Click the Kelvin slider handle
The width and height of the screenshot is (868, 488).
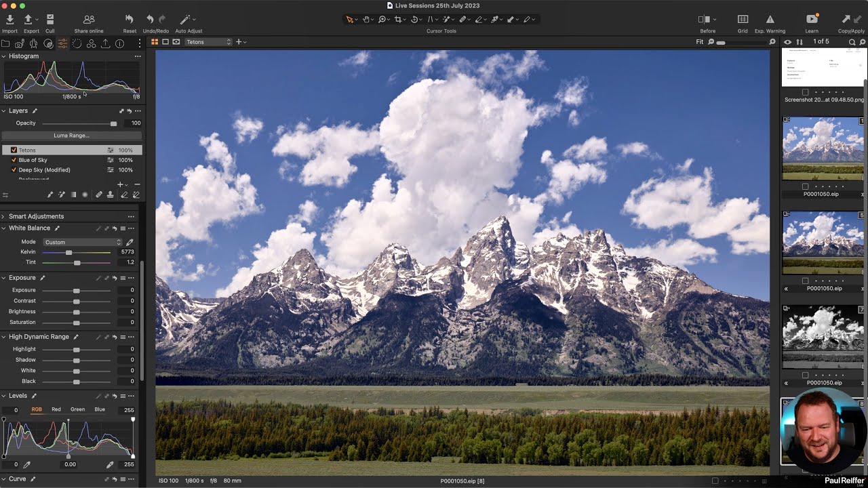pyautogui.click(x=68, y=252)
